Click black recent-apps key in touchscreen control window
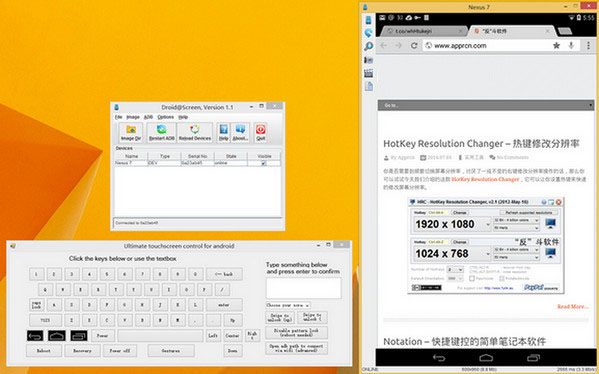The image size is (599, 374). tap(79, 335)
